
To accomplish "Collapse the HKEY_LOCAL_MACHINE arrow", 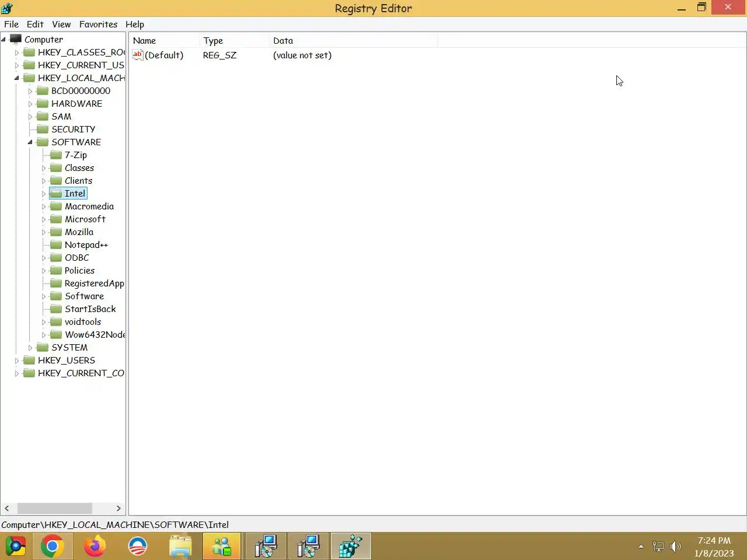I will [17, 78].
